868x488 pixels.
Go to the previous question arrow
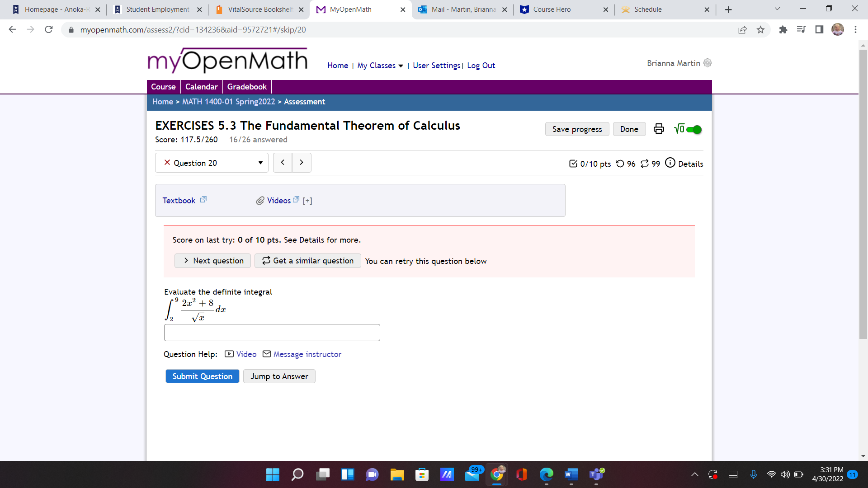coord(283,163)
